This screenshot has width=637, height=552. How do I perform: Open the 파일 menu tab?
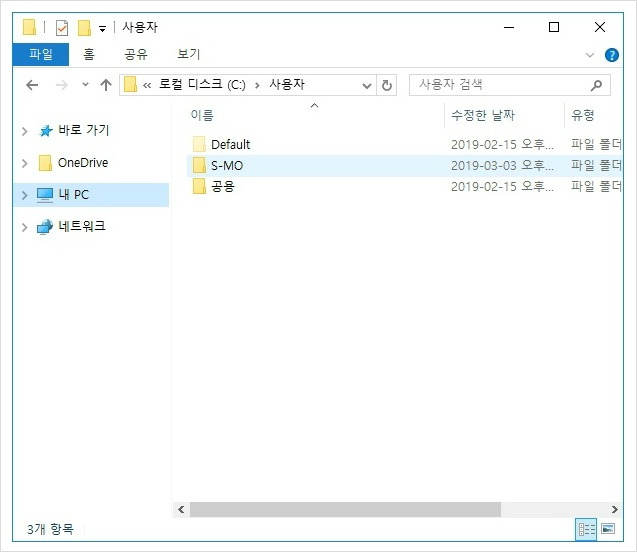41,54
